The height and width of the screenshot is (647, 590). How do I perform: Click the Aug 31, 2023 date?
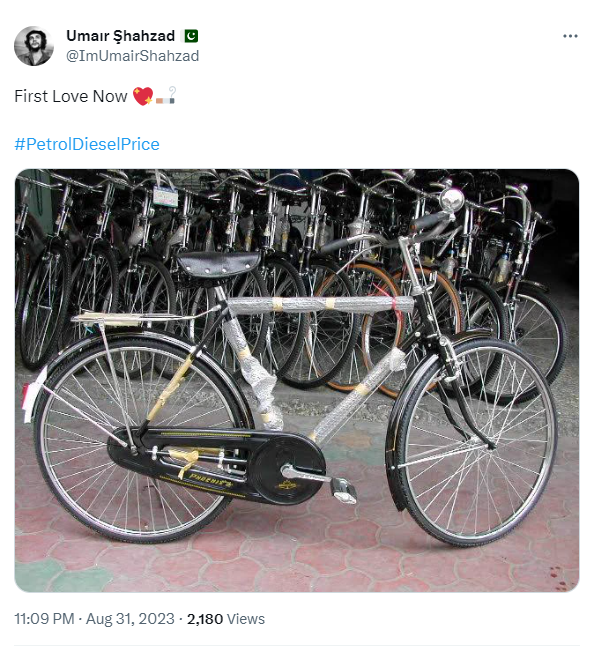[x=130, y=619]
